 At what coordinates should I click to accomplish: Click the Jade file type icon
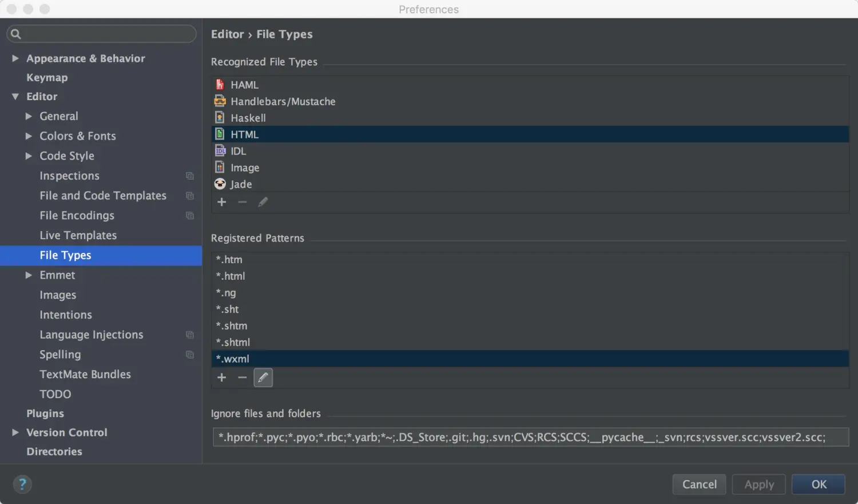click(220, 184)
